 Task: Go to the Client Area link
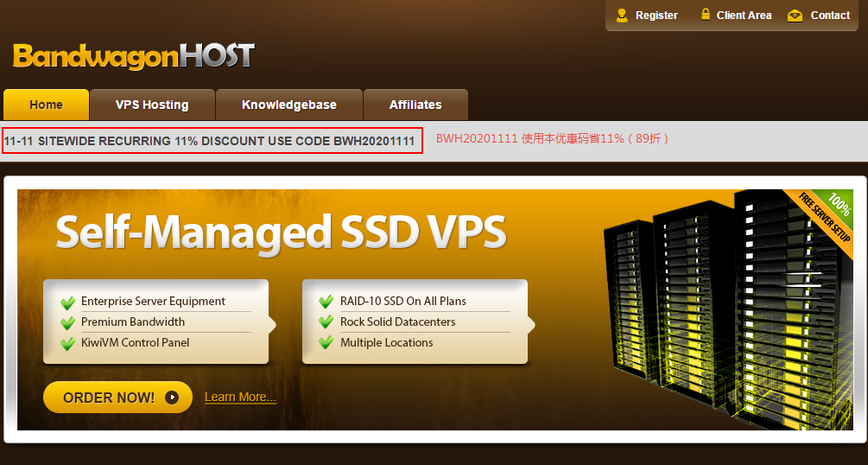coord(744,16)
